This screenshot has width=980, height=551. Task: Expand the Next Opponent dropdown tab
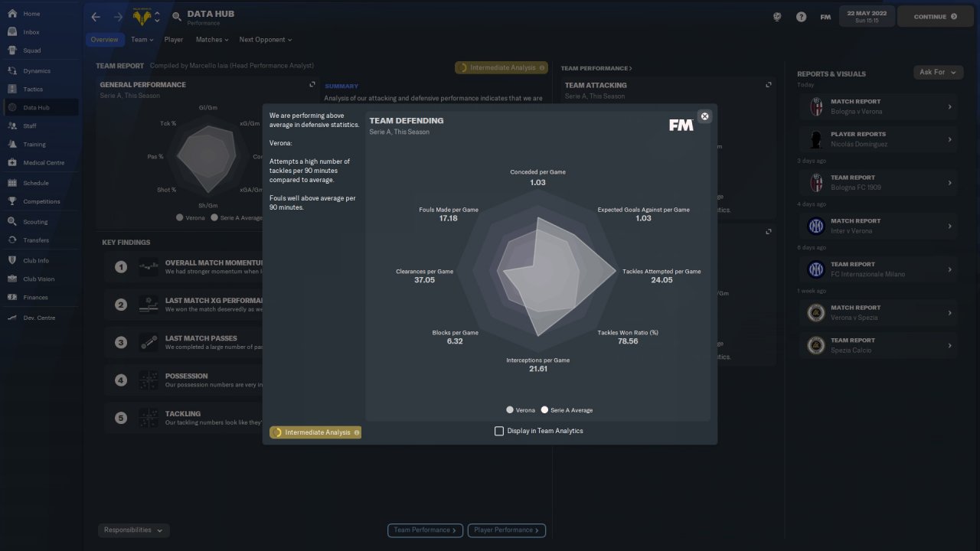266,40
